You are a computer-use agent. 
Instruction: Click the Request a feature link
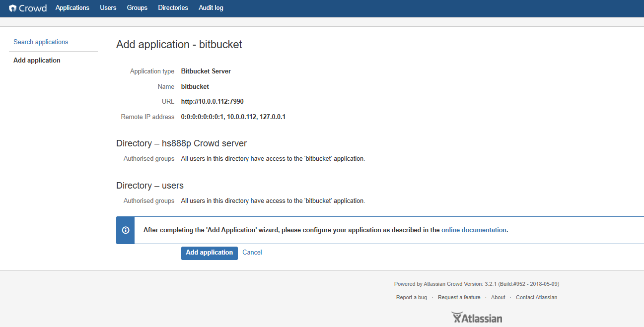click(459, 298)
